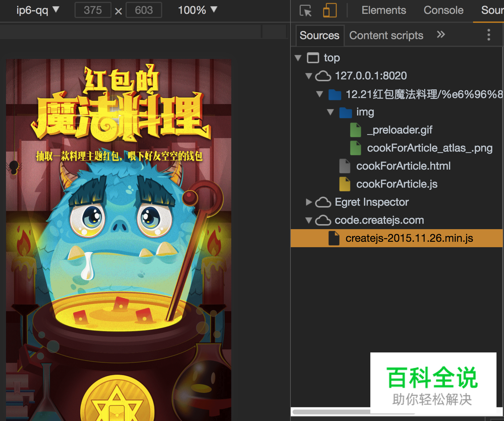504x421 pixels.
Task: Click the green file icon of cookForArticle_atlas_.png
Action: 356,148
